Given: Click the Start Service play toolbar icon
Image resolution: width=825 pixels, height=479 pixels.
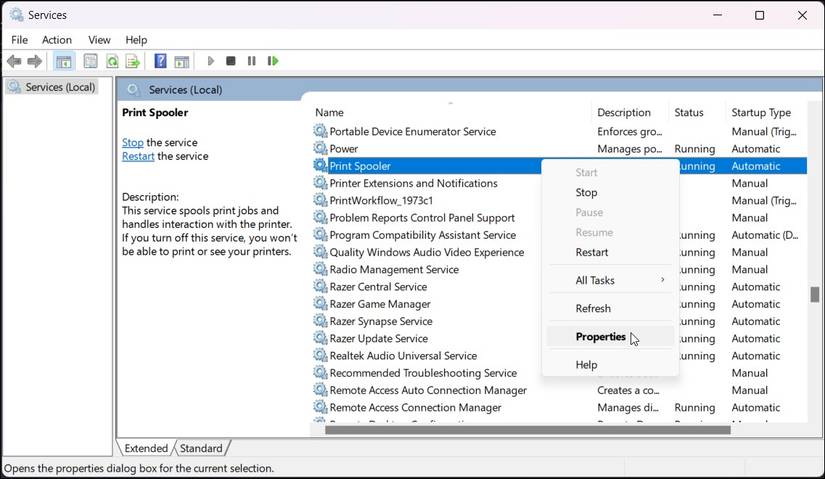Looking at the screenshot, I should pos(211,61).
